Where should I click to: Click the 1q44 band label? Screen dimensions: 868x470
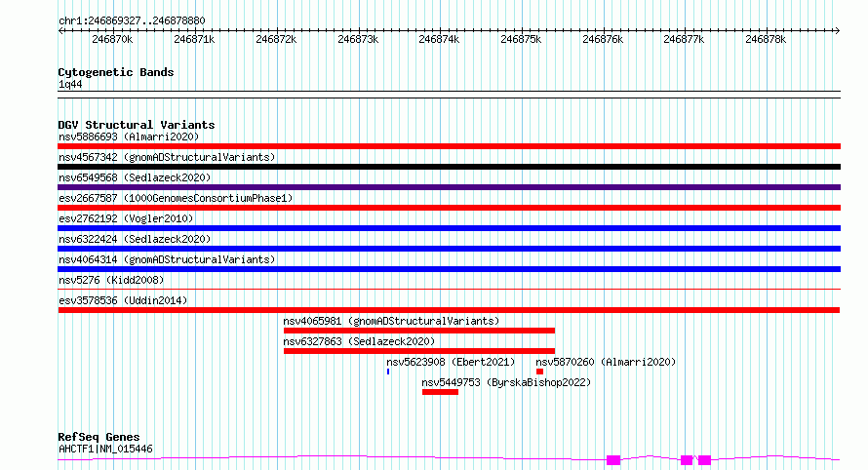point(70,84)
